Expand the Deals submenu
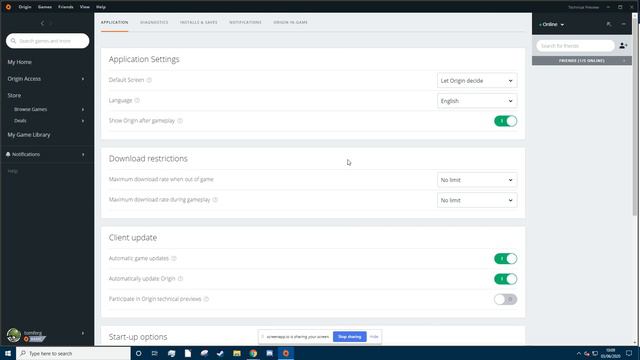Image resolution: width=640 pixels, height=360 pixels. (83, 121)
